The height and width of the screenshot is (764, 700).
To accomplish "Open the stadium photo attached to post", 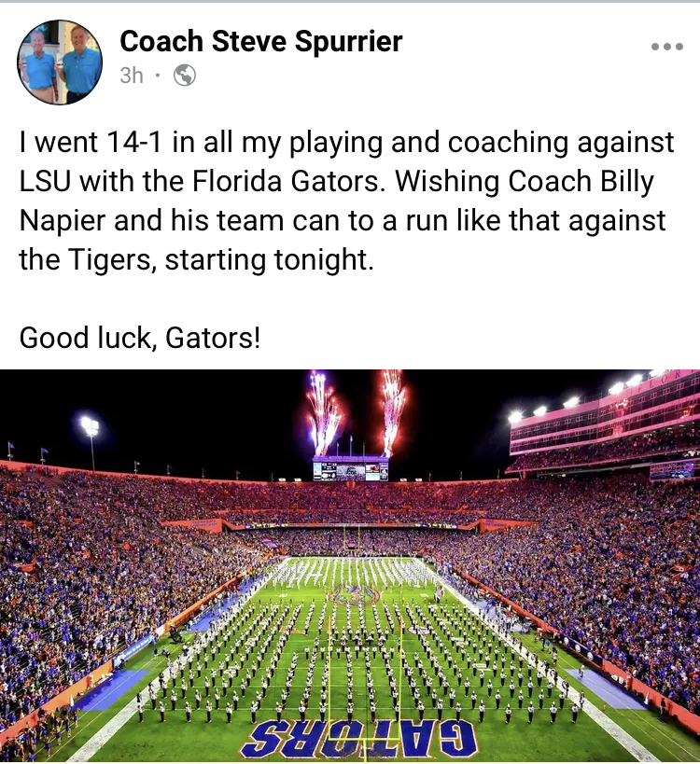I will [350, 565].
